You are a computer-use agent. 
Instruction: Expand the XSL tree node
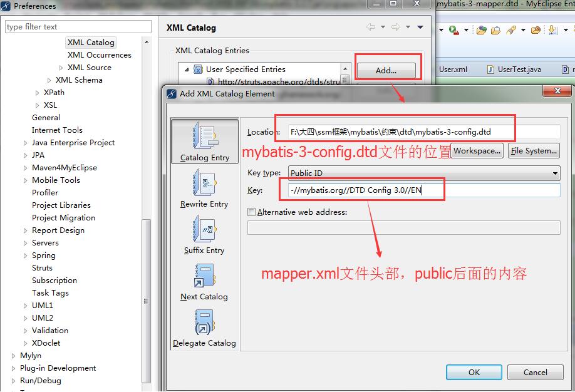[37, 105]
